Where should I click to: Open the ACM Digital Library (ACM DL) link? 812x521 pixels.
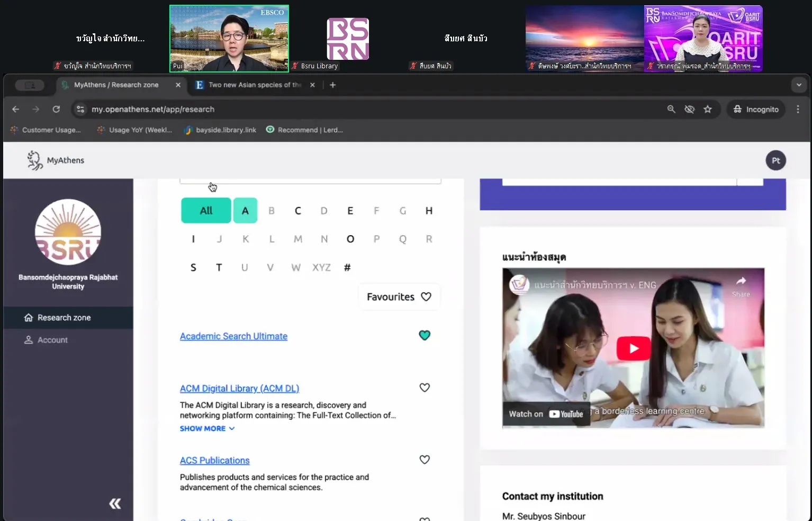point(239,389)
